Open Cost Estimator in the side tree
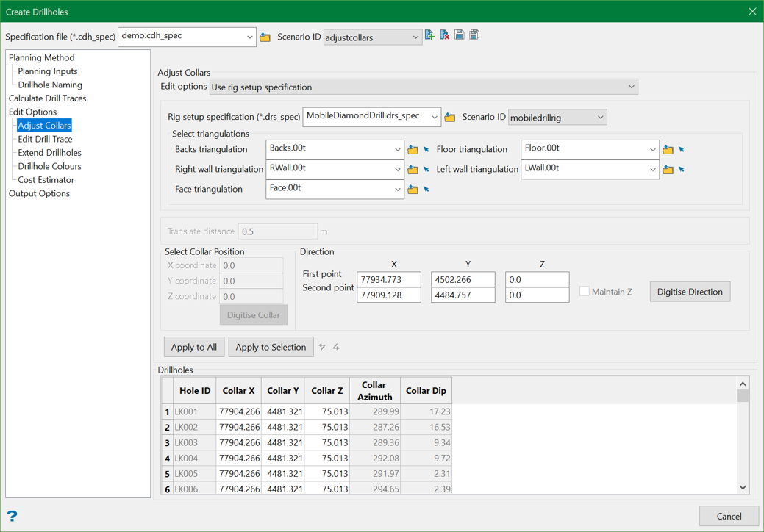This screenshot has height=532, width=764. [x=46, y=179]
